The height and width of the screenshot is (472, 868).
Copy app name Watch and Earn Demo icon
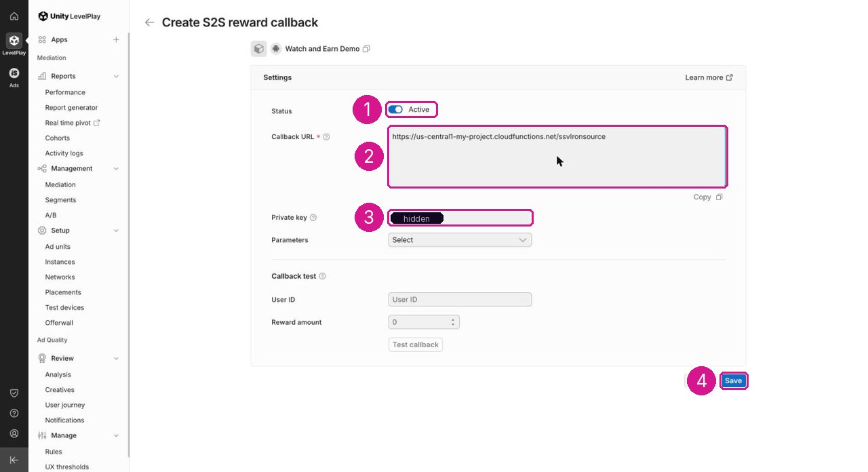click(x=366, y=49)
